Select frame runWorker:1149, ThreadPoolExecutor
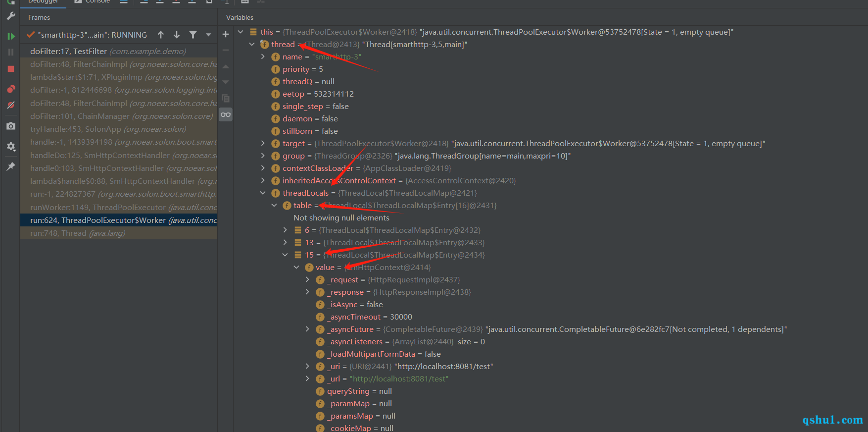The width and height of the screenshot is (868, 432). [x=119, y=207]
